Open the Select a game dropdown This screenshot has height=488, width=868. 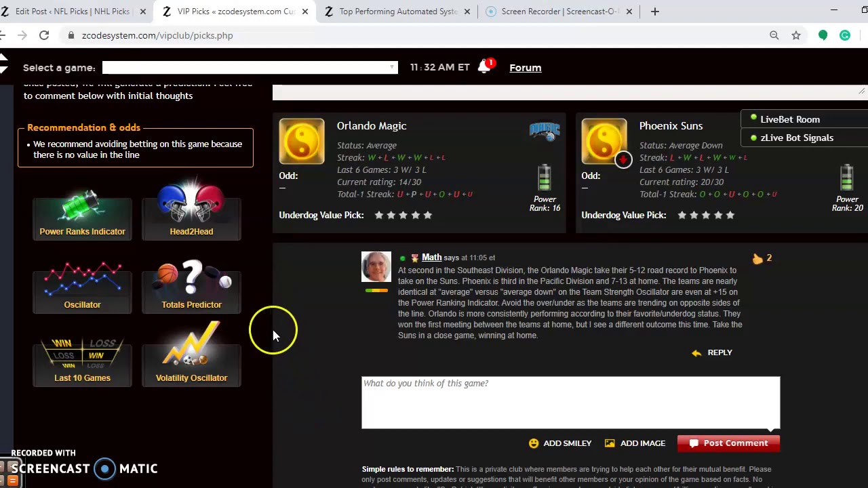(250, 67)
